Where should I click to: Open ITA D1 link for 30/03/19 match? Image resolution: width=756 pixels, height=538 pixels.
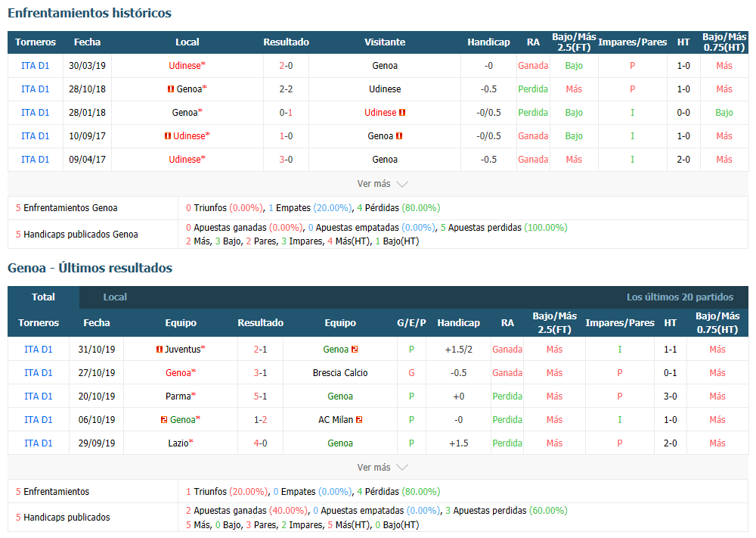(x=36, y=66)
